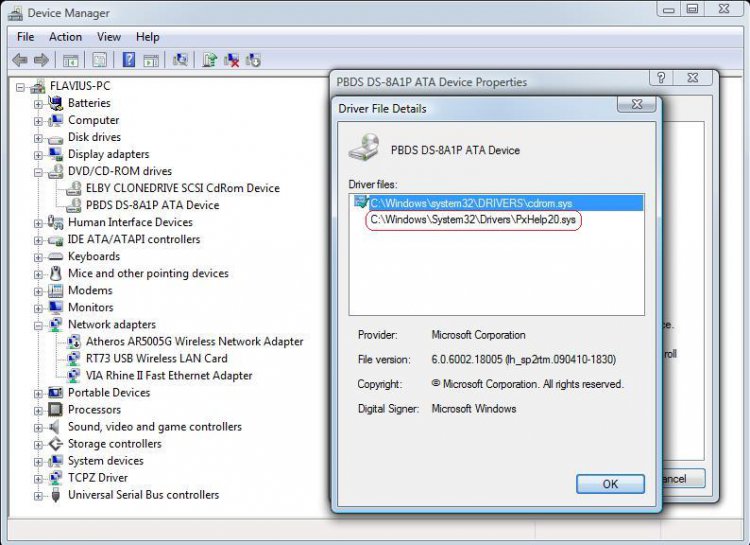Click the speaker icon beside Sound controllers
The image size is (750, 545).
click(x=55, y=427)
